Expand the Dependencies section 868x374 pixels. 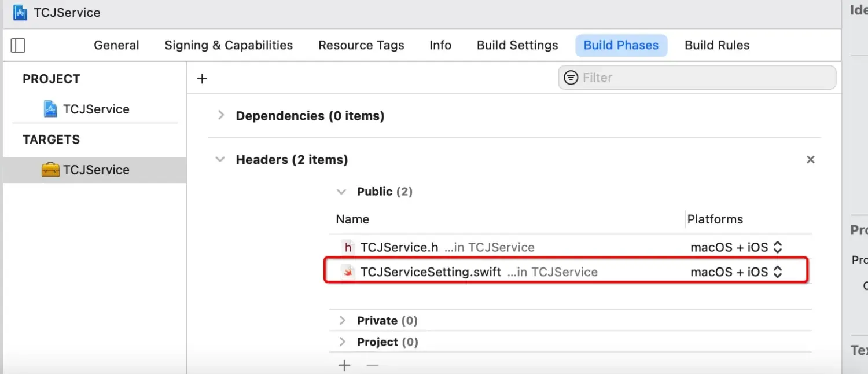[x=220, y=116]
